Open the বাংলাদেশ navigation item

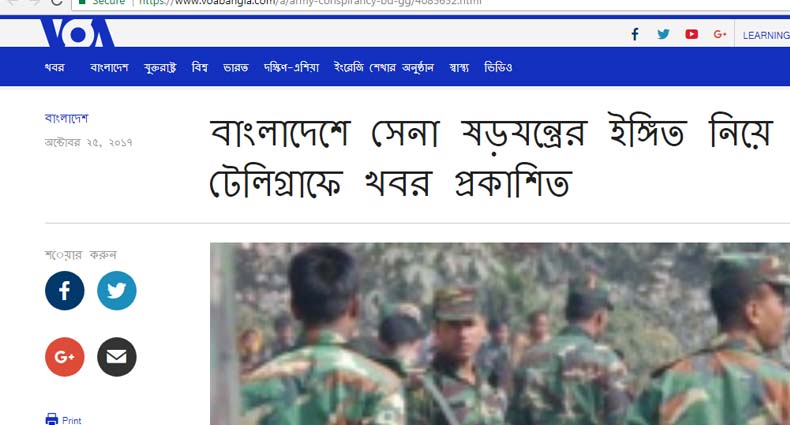(x=109, y=67)
